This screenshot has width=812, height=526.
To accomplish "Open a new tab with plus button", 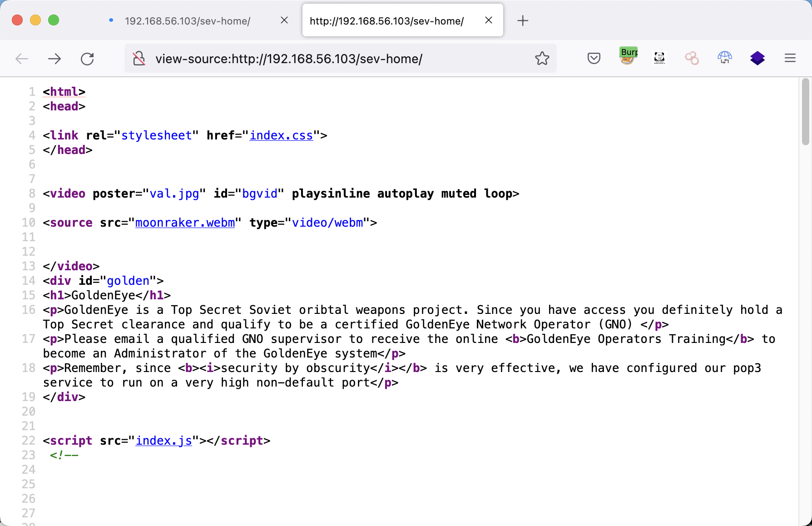I will tap(523, 21).
